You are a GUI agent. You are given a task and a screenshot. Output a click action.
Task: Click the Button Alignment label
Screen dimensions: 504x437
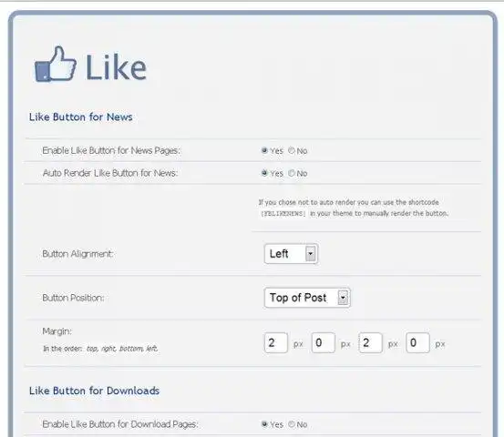point(77,254)
